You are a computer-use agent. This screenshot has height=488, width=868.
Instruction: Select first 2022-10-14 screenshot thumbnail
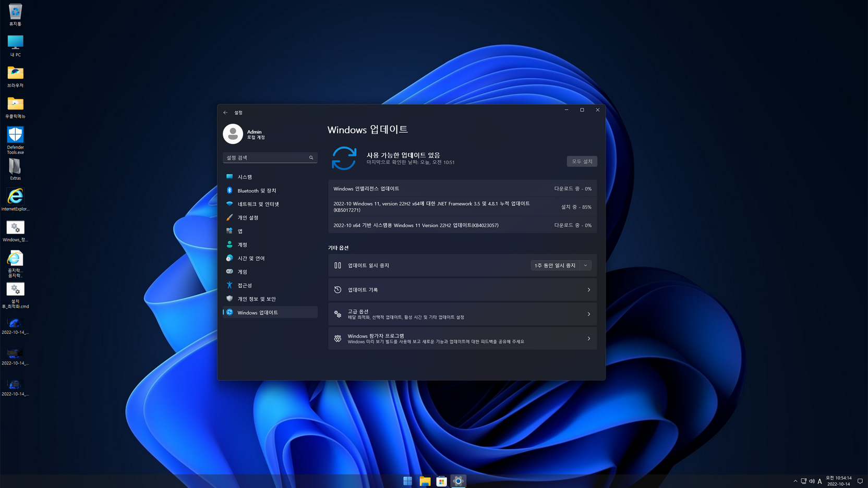pyautogui.click(x=15, y=326)
